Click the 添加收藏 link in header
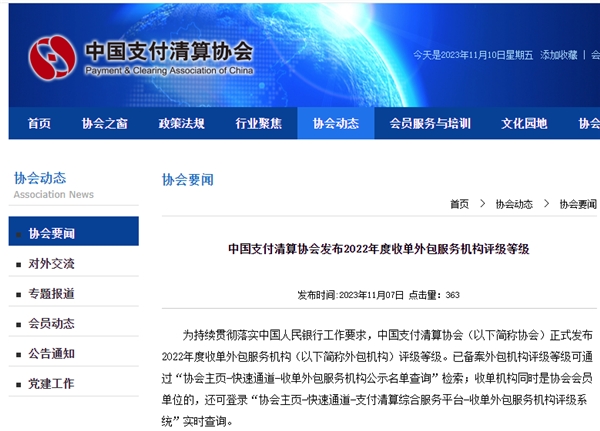Viewport: 600px width, 431px height. point(559,55)
